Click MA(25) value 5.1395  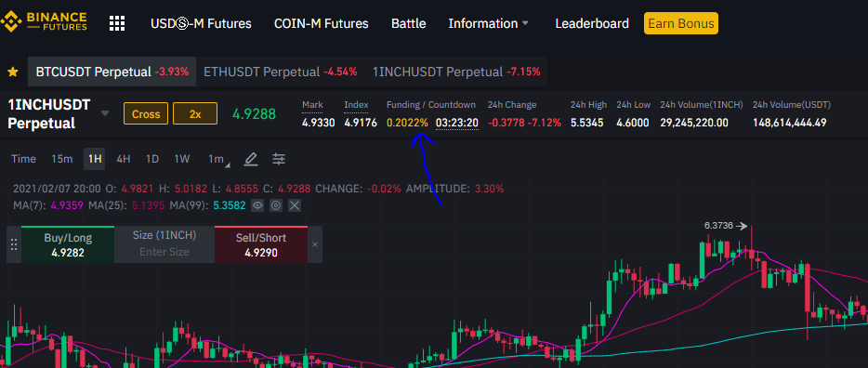click(148, 205)
